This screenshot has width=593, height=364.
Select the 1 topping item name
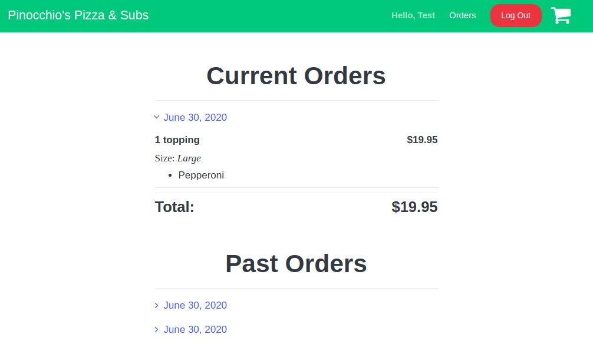click(x=177, y=140)
